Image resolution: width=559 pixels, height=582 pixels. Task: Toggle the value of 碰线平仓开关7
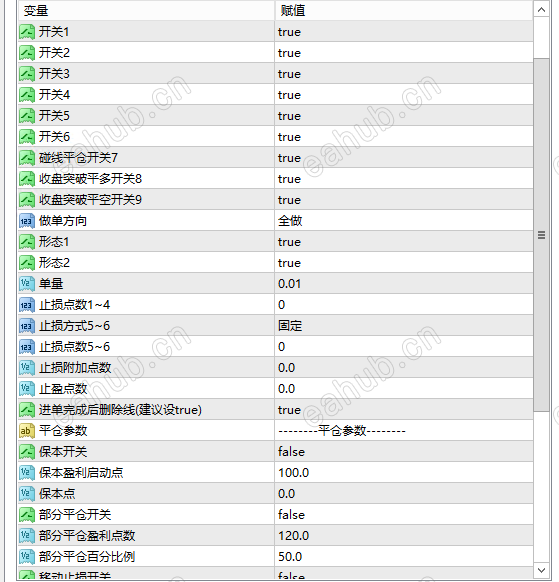[404, 158]
